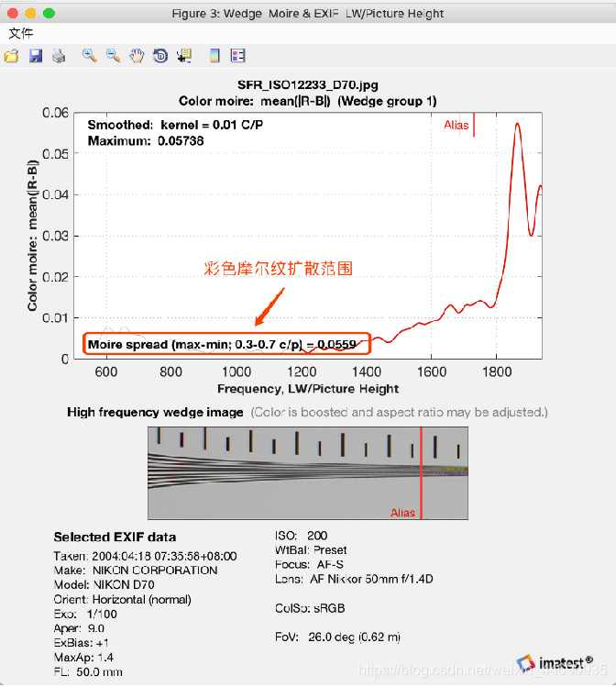This screenshot has width=616, height=687.
Task: Click the 'Taken: 2004:04:18' timestamp line
Action: point(146,557)
